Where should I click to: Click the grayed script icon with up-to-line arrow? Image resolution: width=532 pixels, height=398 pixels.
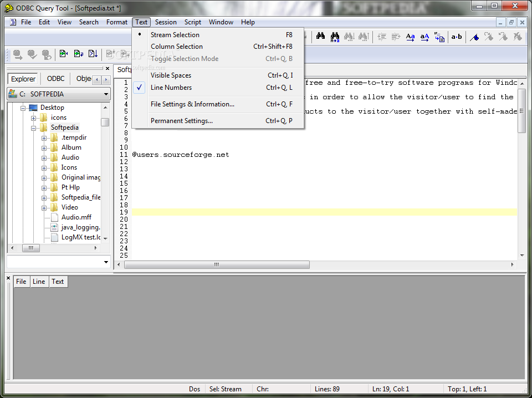(125, 54)
